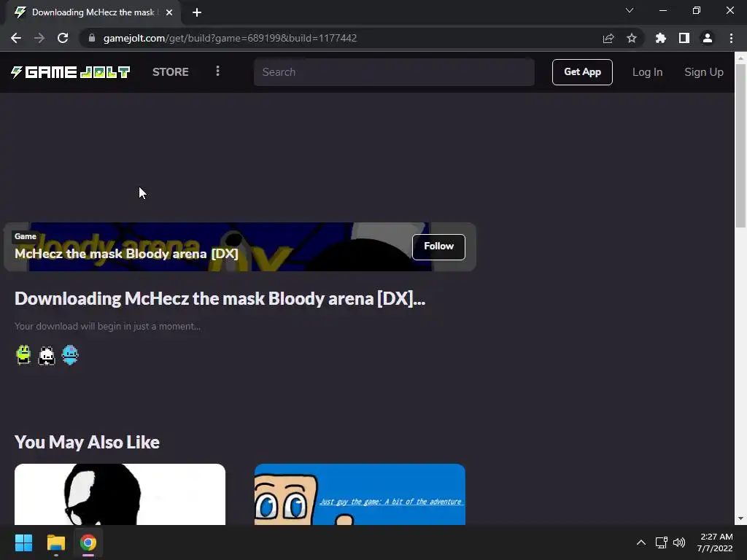Click the You May Also Like heading
This screenshot has height=560, width=747.
[x=88, y=443]
